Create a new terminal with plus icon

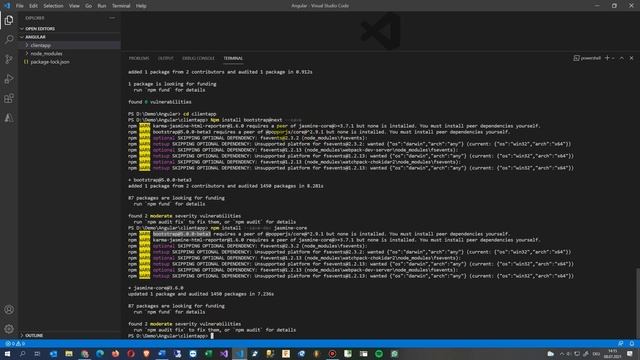pos(607,58)
